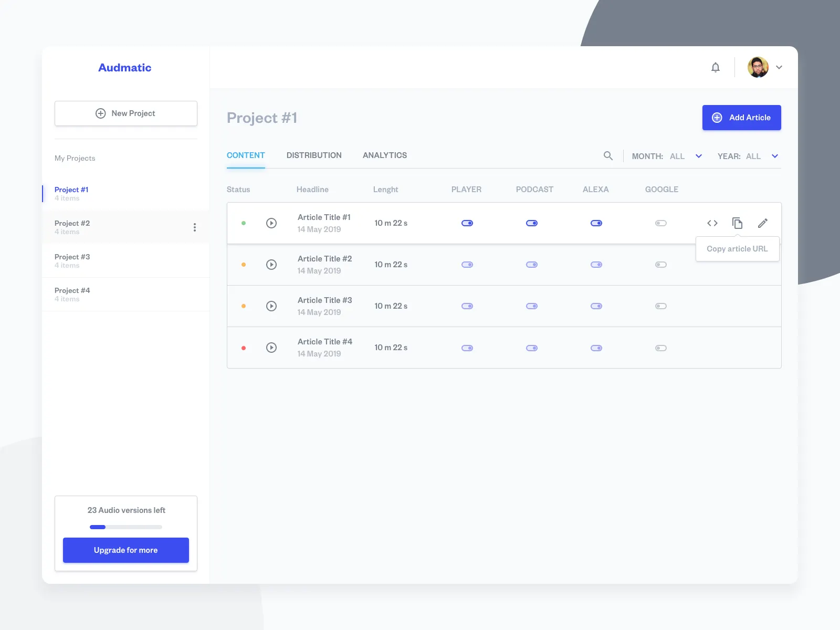Click the embed code icon for Article Title #1
840x630 pixels.
[712, 223]
